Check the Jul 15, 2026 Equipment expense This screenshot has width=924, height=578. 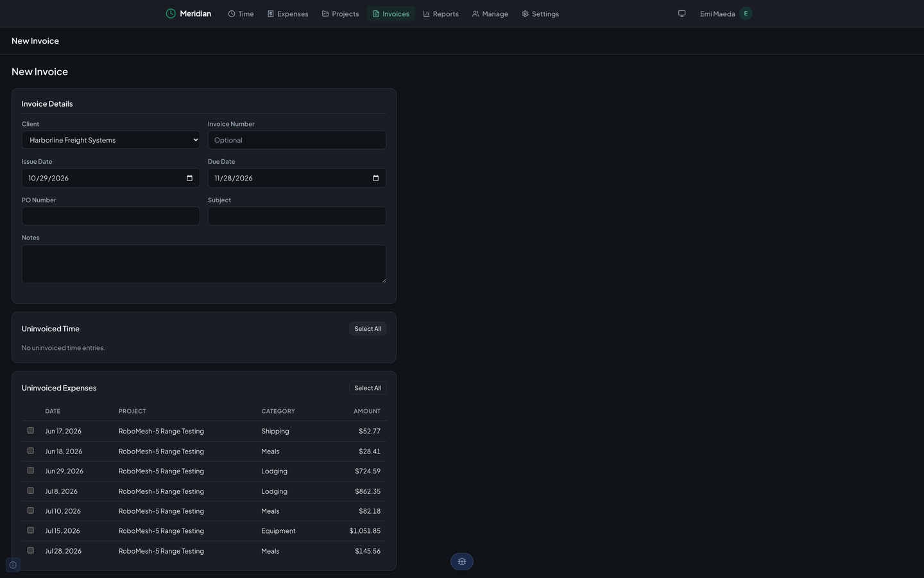(x=30, y=530)
